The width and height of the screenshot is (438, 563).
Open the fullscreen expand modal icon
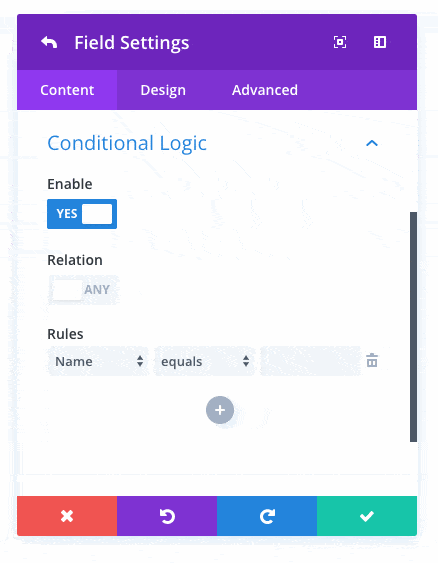pos(340,42)
